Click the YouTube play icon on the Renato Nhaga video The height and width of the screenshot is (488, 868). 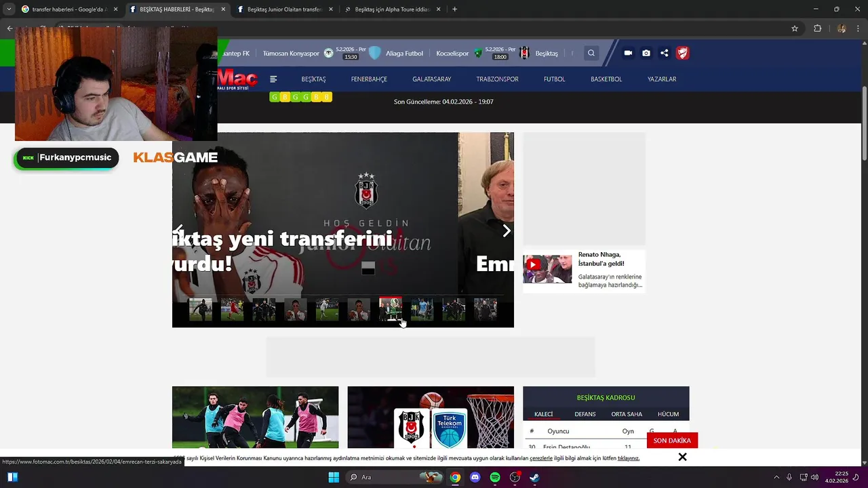tap(533, 264)
